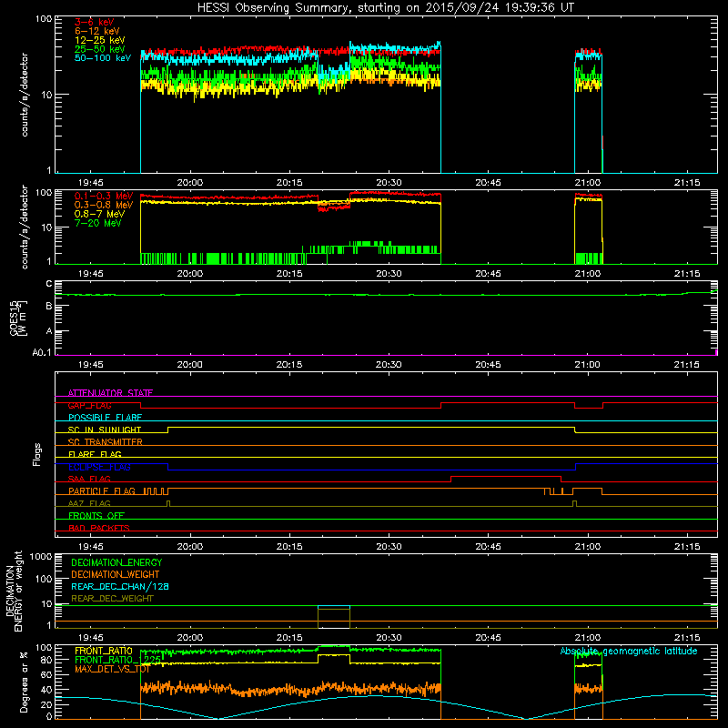Screen dimensions: 728x728
Task: Click the MAX_DET_VS_TOT legend label
Action: pos(112,669)
